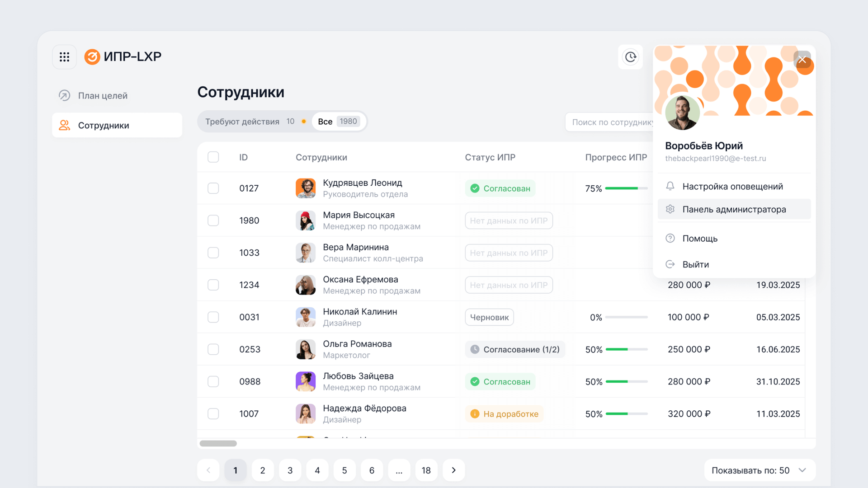Click green check icon in Кудрявцев status
868x488 pixels.
coord(475,188)
